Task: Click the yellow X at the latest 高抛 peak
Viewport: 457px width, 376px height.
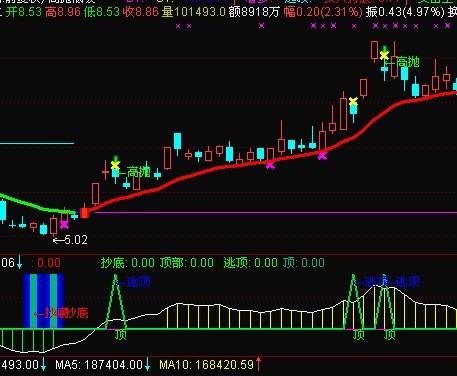Action: [x=384, y=56]
